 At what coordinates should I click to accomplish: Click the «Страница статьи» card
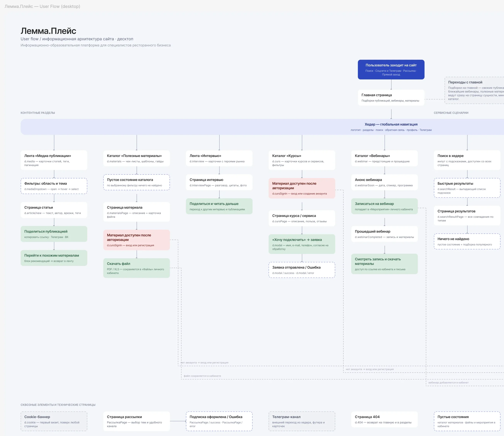(54, 210)
